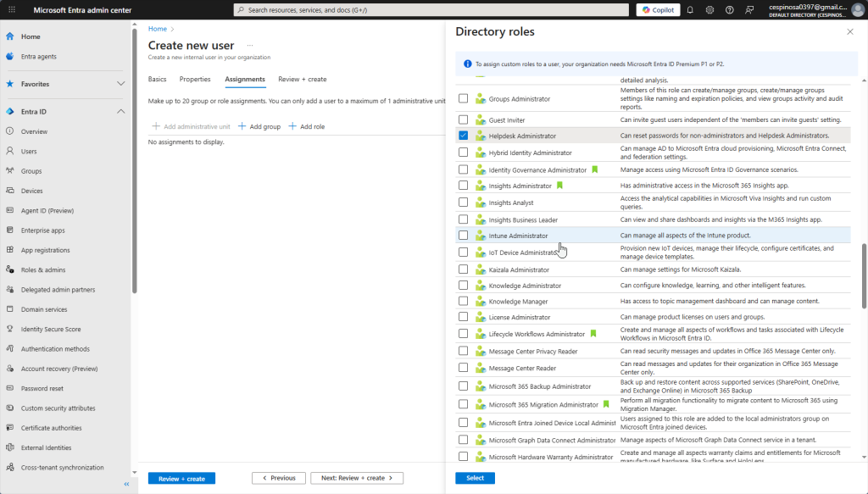Uncheck the Helpdesk Administrator role

point(463,136)
